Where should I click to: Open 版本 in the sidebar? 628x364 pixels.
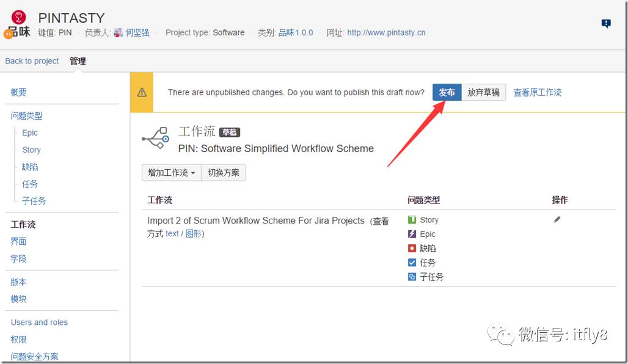point(18,282)
